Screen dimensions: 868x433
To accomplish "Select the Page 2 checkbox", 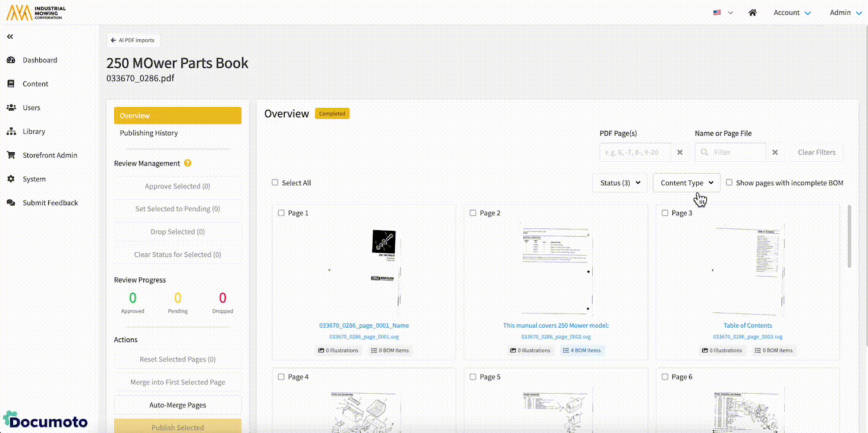I will [473, 213].
